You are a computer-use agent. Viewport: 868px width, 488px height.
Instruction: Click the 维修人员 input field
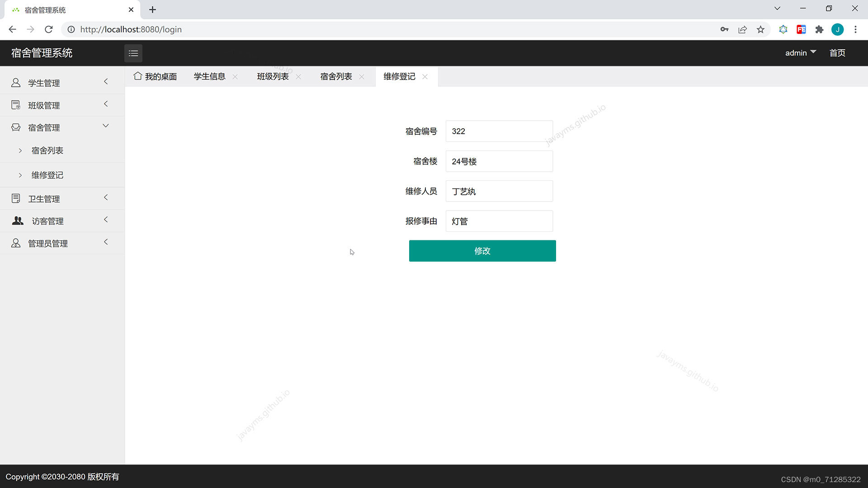(499, 191)
